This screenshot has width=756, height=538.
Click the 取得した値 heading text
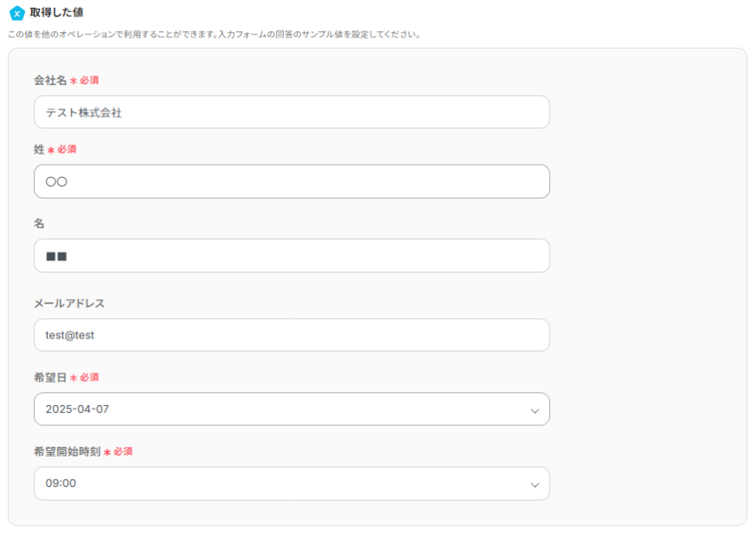[56, 13]
